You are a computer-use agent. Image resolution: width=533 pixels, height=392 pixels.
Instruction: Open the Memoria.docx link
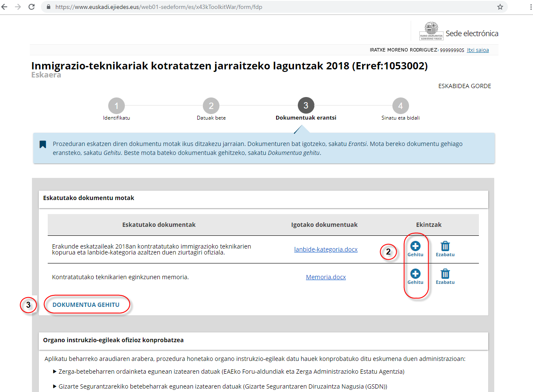pyautogui.click(x=326, y=277)
